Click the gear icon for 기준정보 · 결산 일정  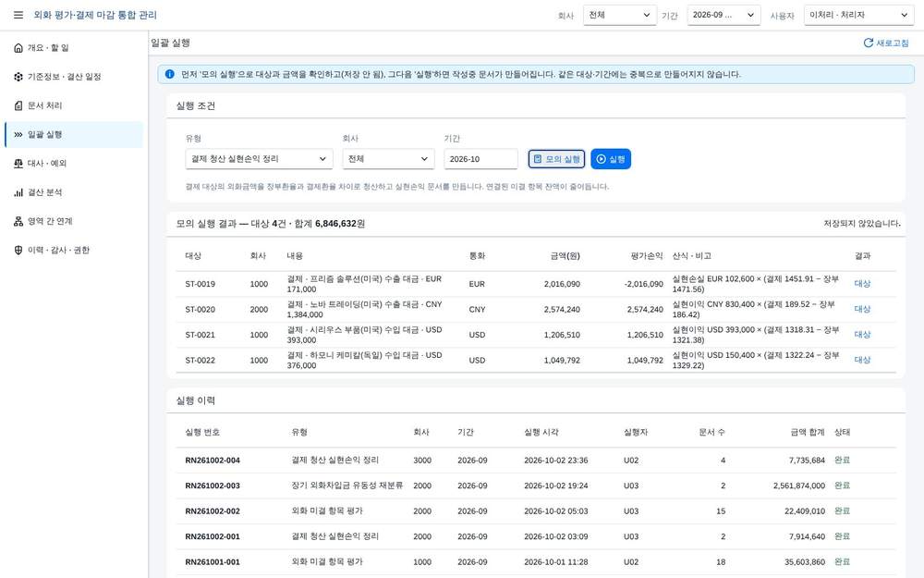pyautogui.click(x=18, y=77)
